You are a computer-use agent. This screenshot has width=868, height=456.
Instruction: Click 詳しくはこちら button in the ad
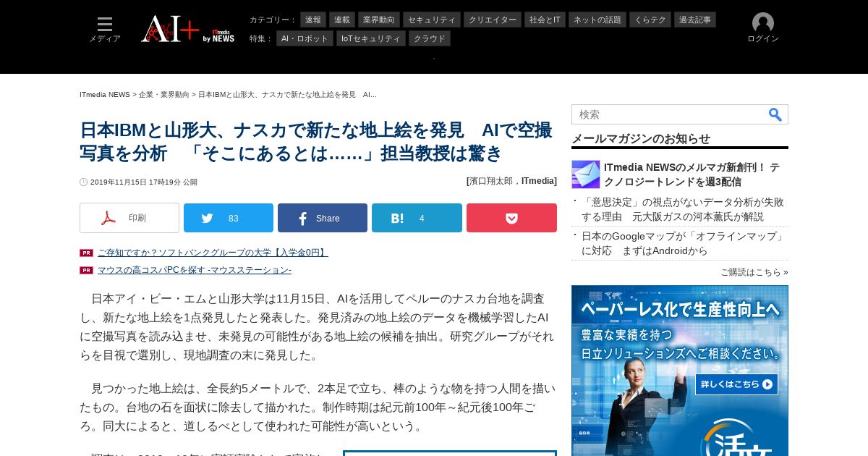point(736,384)
